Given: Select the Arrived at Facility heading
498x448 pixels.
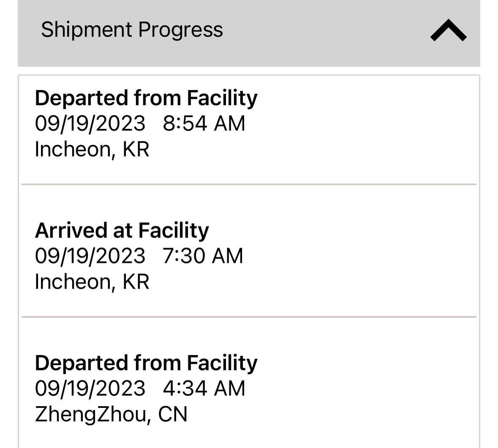Looking at the screenshot, I should pos(122,230).
